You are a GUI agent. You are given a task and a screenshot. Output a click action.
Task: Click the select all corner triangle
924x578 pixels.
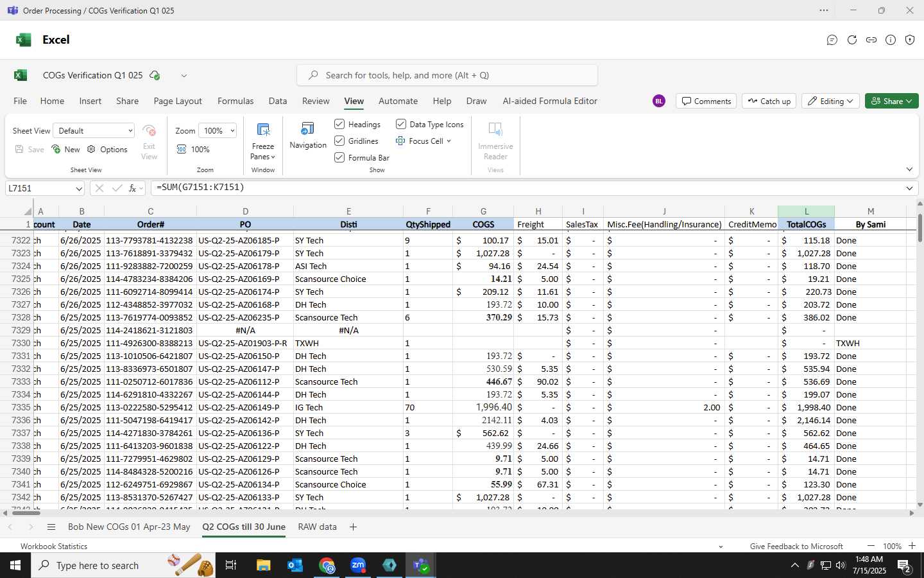point(28,211)
